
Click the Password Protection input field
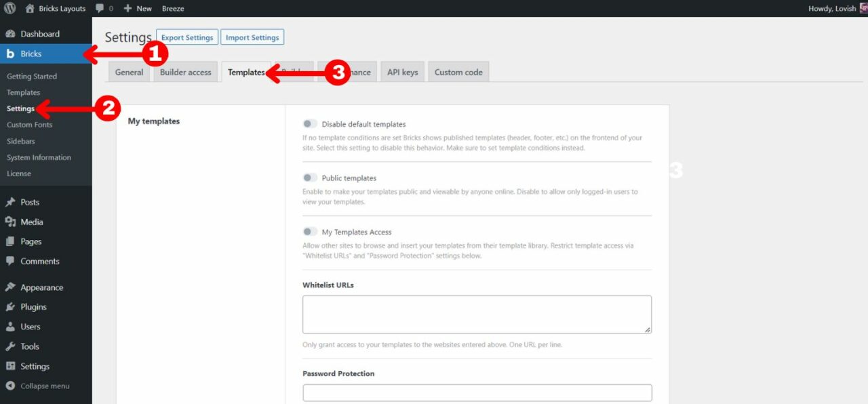(x=476, y=392)
